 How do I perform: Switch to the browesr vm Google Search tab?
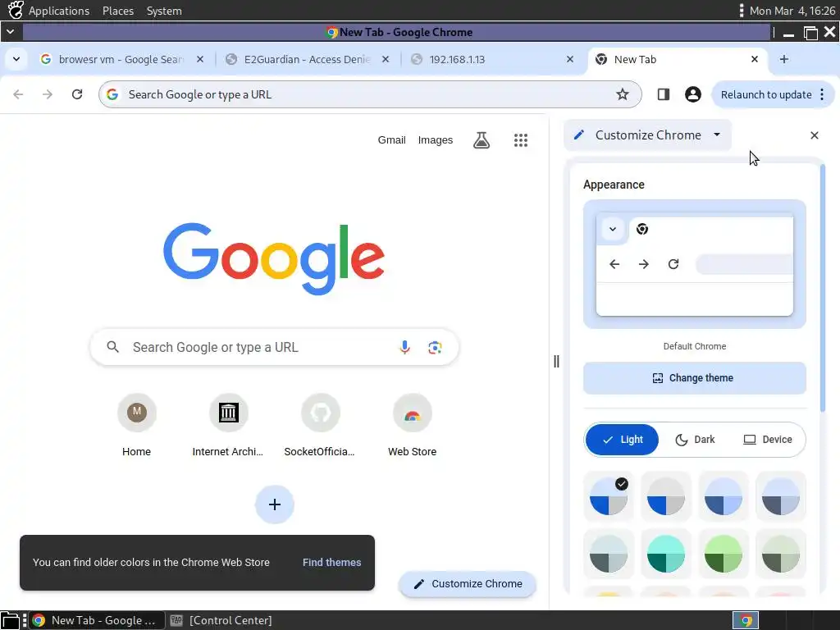pyautogui.click(x=122, y=59)
